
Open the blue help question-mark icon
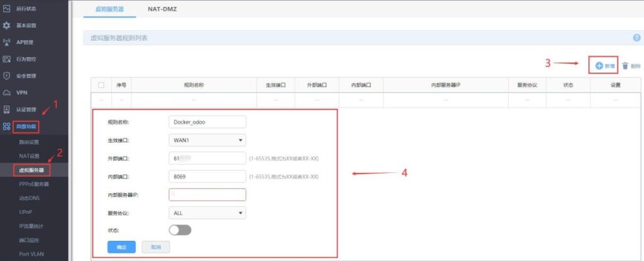(636, 38)
